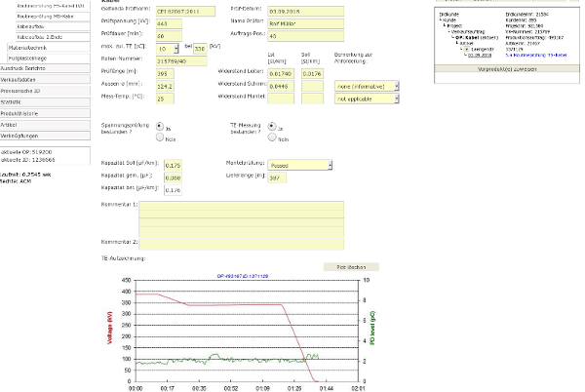
Task: Open the Verknüpfungen menu entry
Action: pos(45,136)
